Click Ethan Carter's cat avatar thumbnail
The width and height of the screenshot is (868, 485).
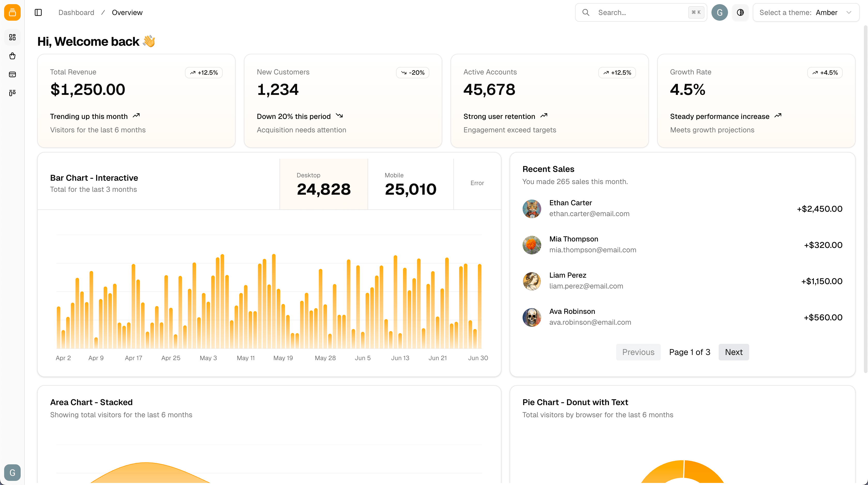click(x=532, y=208)
